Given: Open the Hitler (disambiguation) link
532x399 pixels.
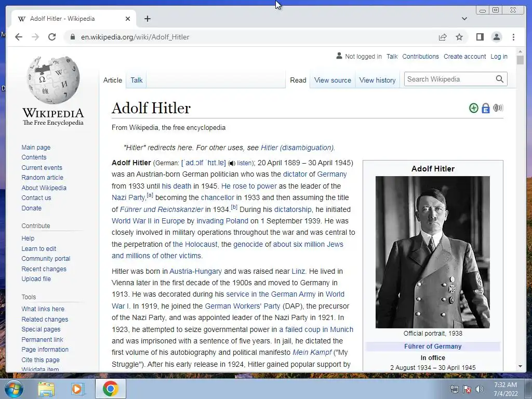Looking at the screenshot, I should (298, 148).
